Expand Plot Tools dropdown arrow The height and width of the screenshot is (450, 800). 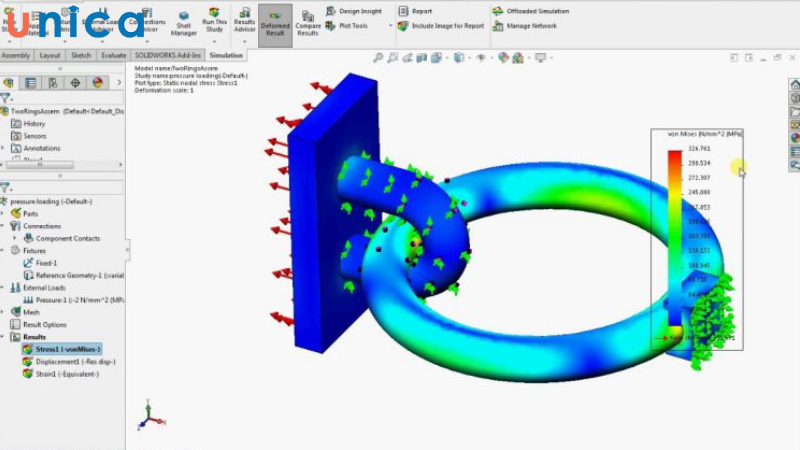[x=391, y=26]
